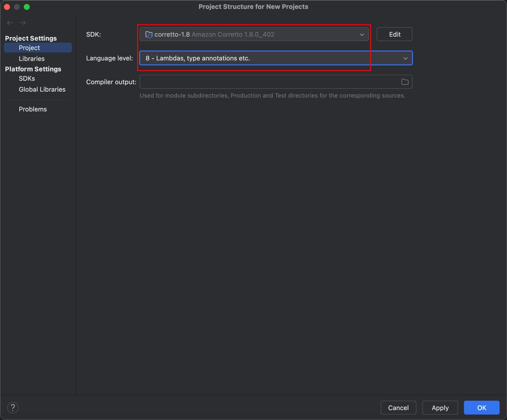Click the back navigation arrow
507x420 pixels.
[x=10, y=23]
